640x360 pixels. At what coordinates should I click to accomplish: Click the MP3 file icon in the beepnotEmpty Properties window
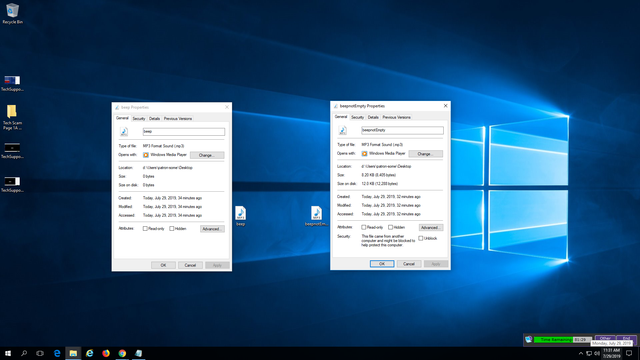[343, 130]
